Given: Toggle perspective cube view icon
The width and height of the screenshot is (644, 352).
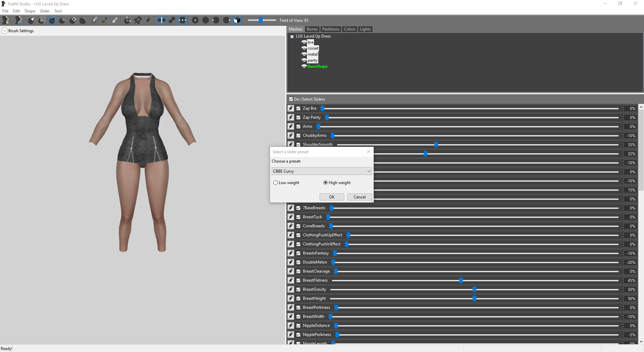Looking at the screenshot, I should pos(237,20).
